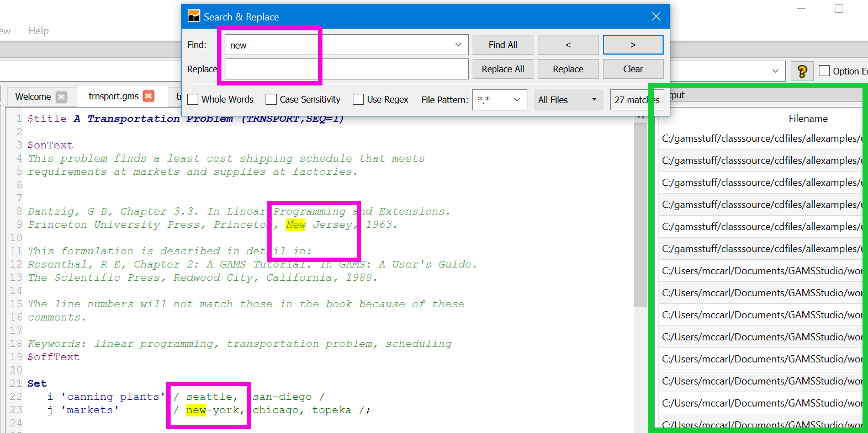Enable the Whole Words checkbox

tap(193, 99)
